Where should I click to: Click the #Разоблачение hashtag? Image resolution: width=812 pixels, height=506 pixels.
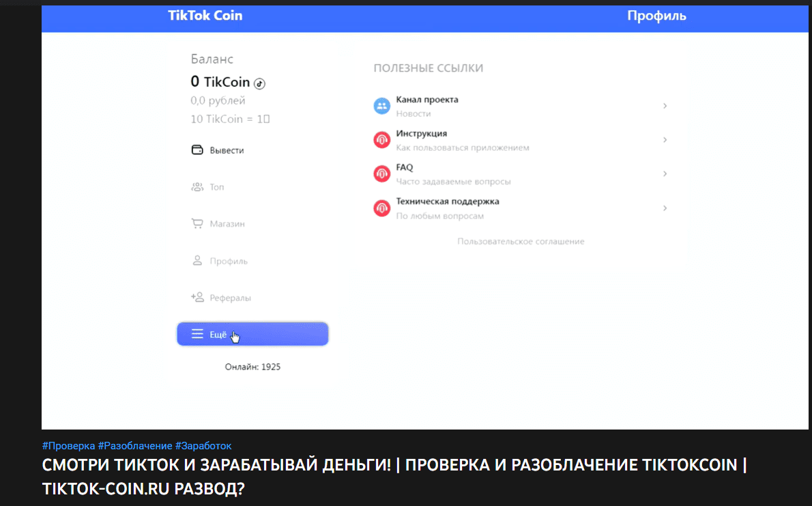point(135,446)
